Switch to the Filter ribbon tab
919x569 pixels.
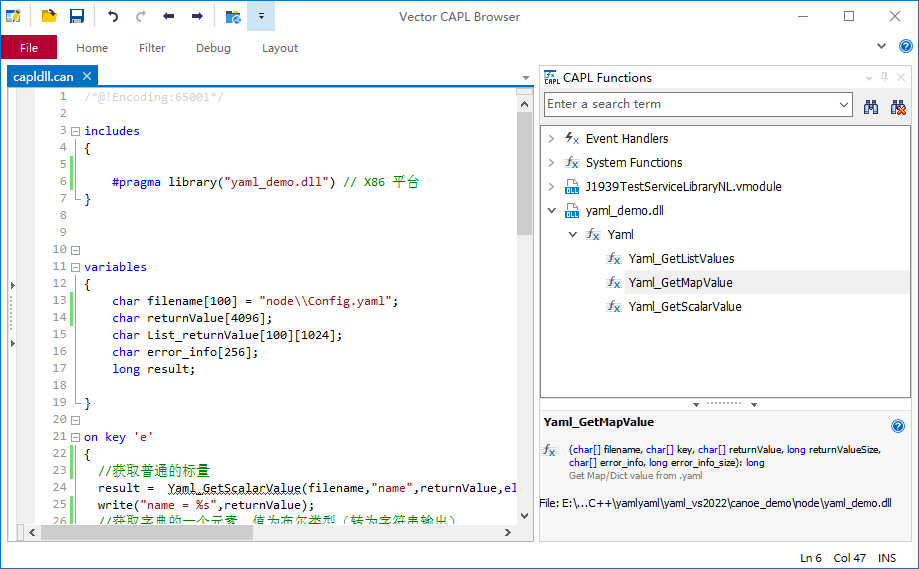pos(152,47)
